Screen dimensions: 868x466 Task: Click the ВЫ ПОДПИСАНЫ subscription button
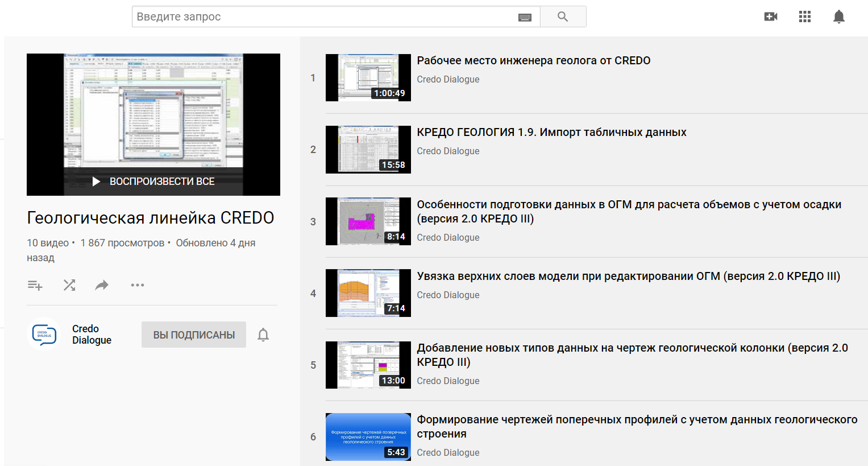click(194, 335)
